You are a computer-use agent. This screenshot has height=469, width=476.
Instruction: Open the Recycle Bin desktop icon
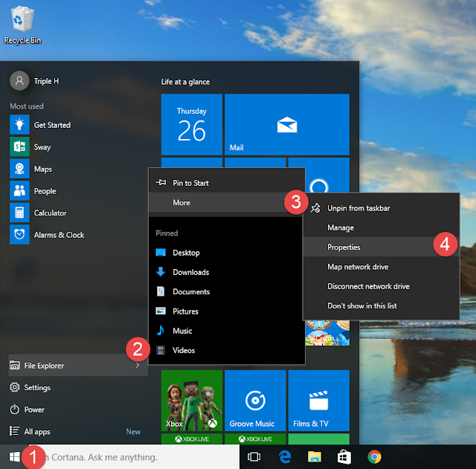[22, 25]
